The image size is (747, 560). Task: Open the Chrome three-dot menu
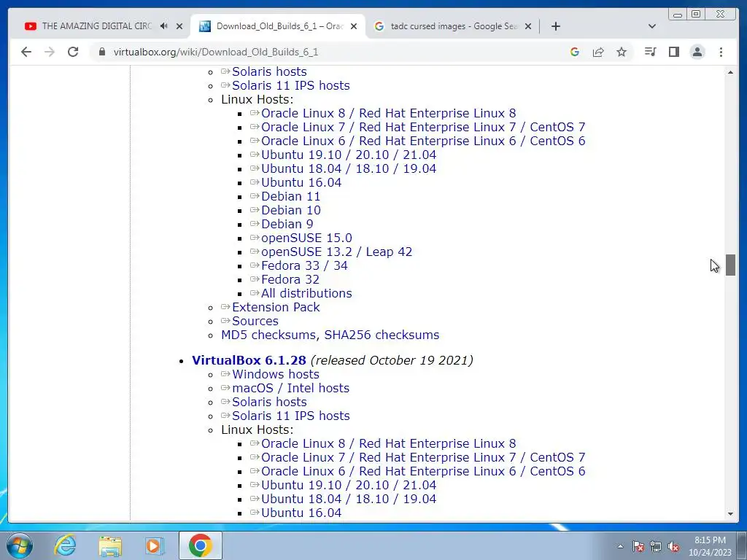click(721, 52)
